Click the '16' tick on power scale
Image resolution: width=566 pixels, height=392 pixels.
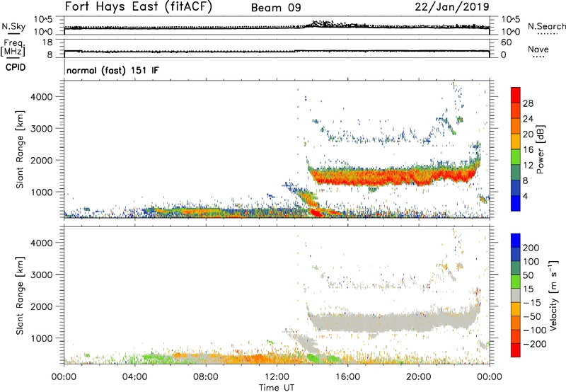coord(528,150)
